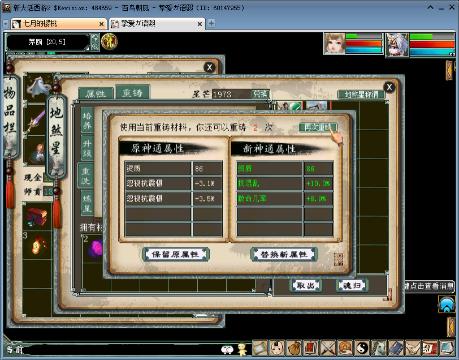Click the chat input bar at bottom
Screen dimensions: 459x360
[122, 350]
